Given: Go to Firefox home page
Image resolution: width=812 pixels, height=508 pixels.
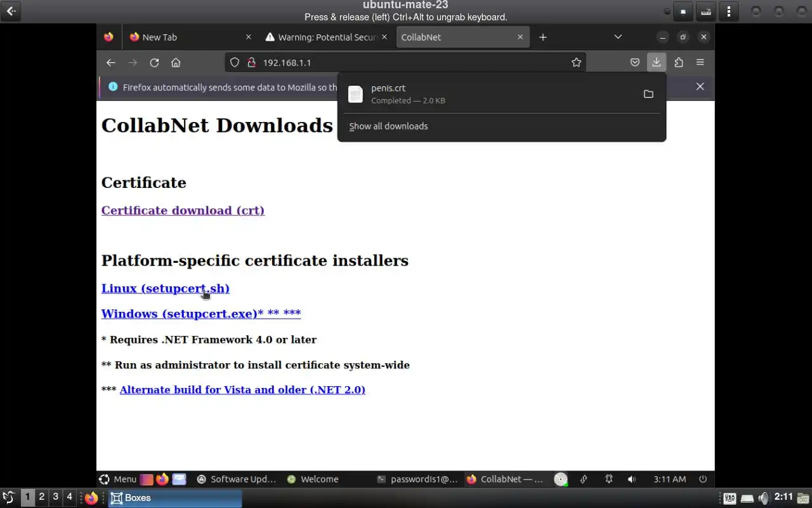Looking at the screenshot, I should pyautogui.click(x=176, y=62).
